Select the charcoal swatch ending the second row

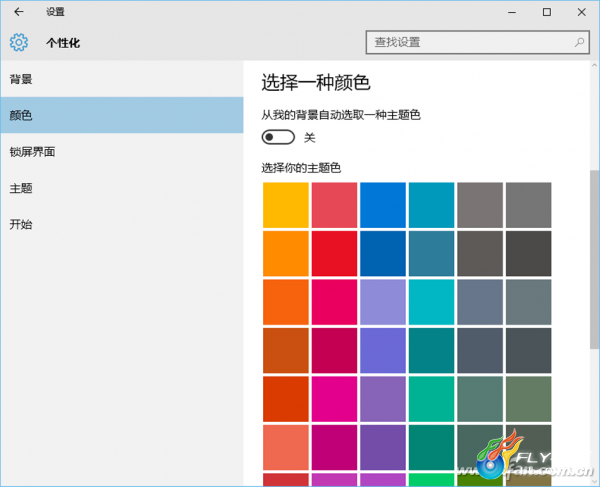(529, 254)
